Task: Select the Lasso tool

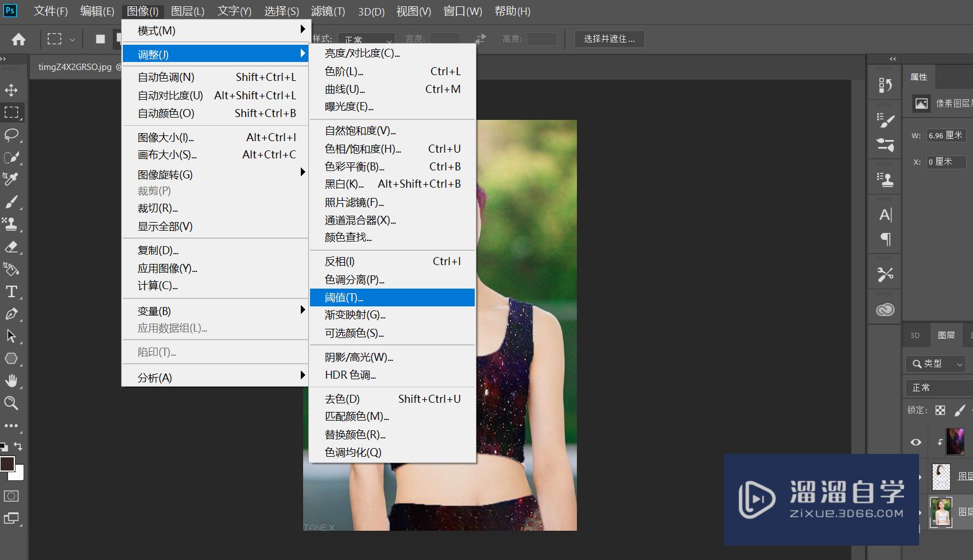Action: tap(11, 135)
